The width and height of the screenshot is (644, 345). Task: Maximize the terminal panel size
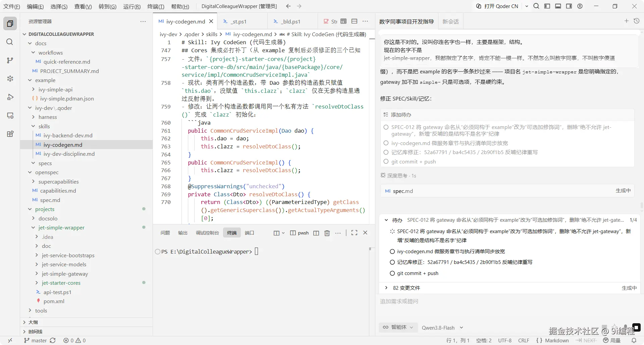[x=354, y=232]
